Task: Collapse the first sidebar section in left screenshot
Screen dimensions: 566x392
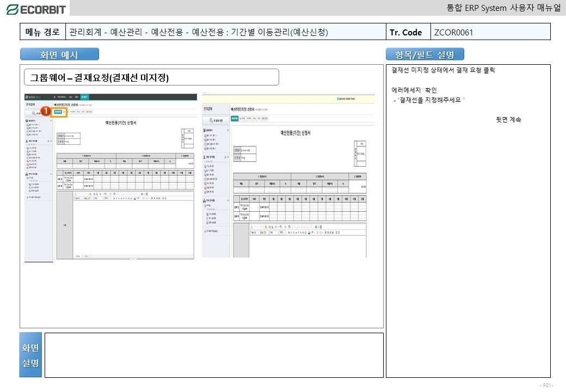Action: click(51, 120)
